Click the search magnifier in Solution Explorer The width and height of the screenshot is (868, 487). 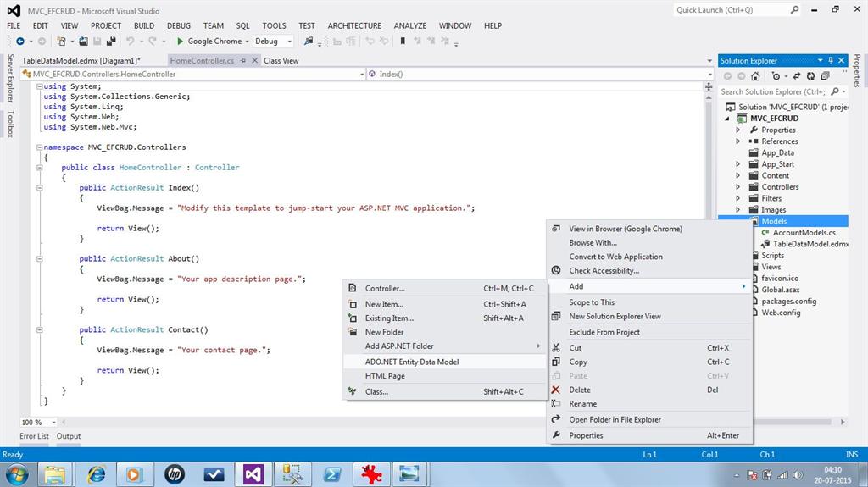point(835,91)
